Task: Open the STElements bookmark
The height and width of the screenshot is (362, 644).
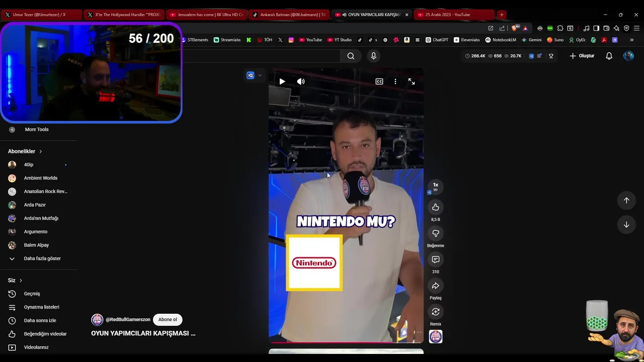Action: pyautogui.click(x=194, y=40)
